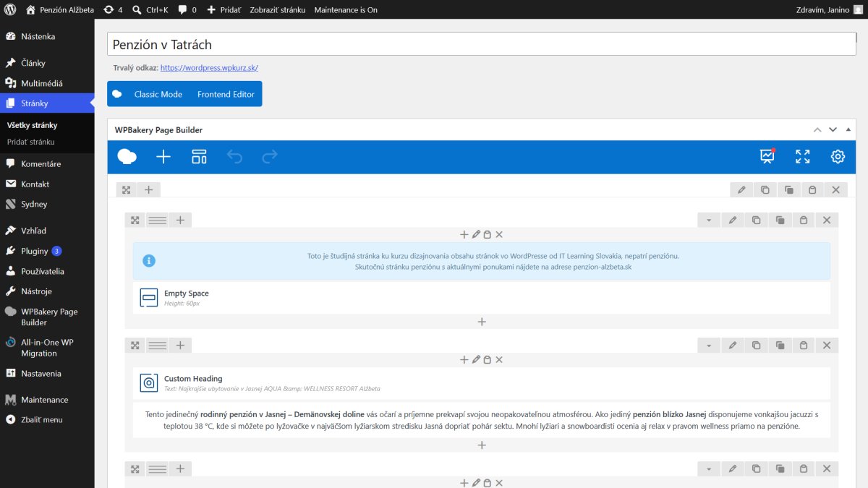This screenshot has height=488, width=868.
Task: Append element below the Empty Space element
Action: coord(482,322)
